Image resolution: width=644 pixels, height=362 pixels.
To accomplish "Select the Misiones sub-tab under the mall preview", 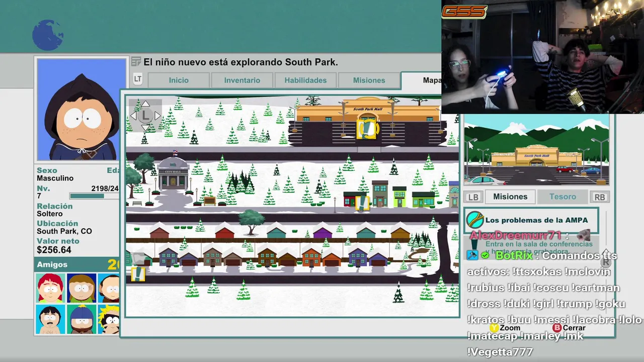I will [510, 197].
